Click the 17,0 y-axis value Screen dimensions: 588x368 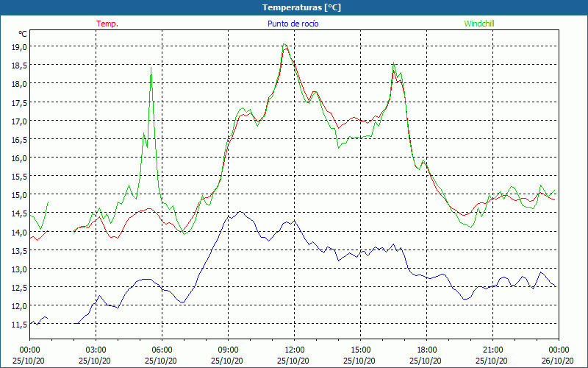click(x=19, y=121)
